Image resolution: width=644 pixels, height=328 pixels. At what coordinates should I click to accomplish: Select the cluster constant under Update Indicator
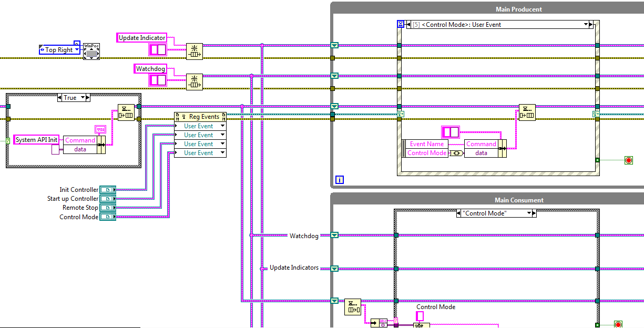158,50
